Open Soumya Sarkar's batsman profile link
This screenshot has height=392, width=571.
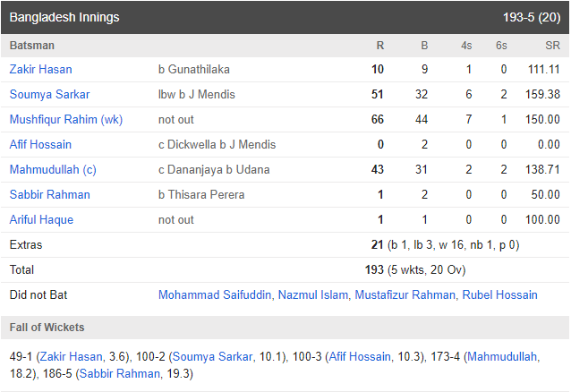coord(49,94)
